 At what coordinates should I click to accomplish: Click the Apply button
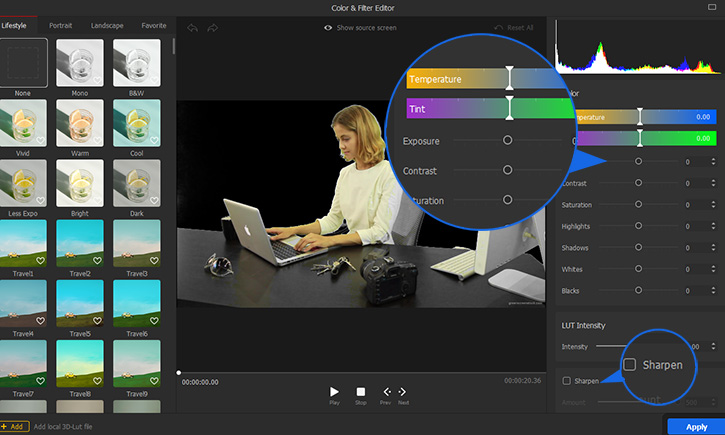pyautogui.click(x=696, y=426)
